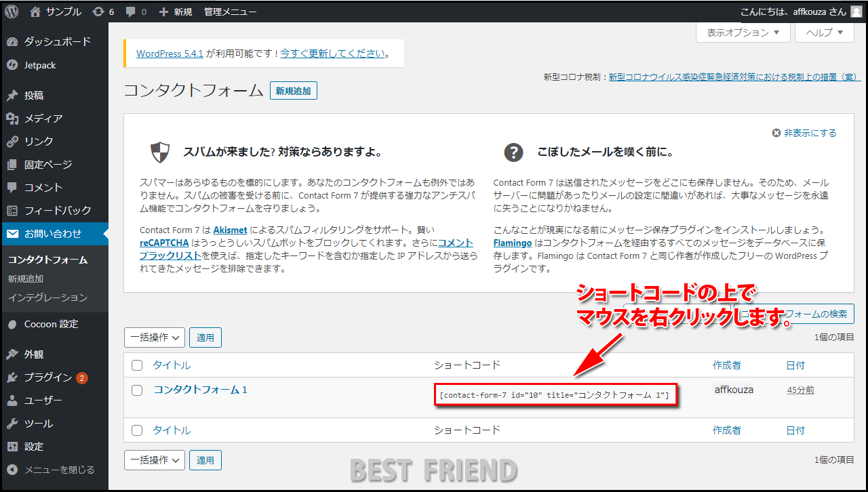This screenshot has width=868, height=492.
Task: Open the bottom 一括操作 bulk actions dropdown
Action: pos(155,460)
